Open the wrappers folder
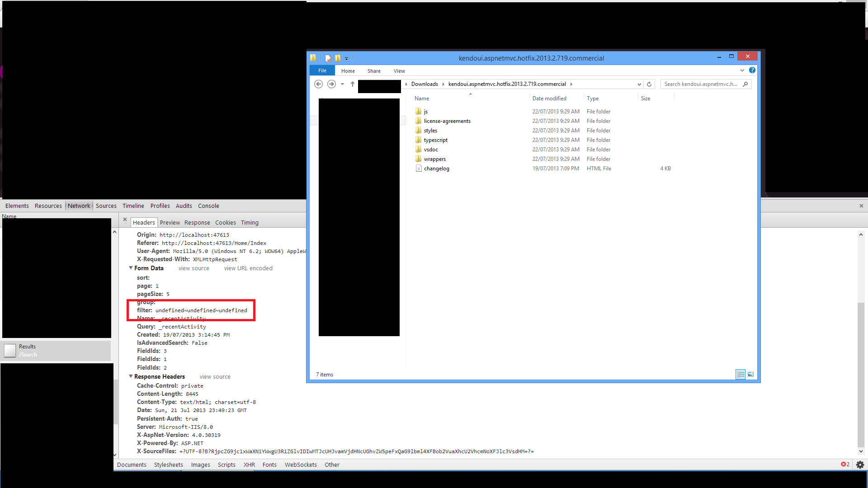The width and height of the screenshot is (868, 488). coord(434,159)
